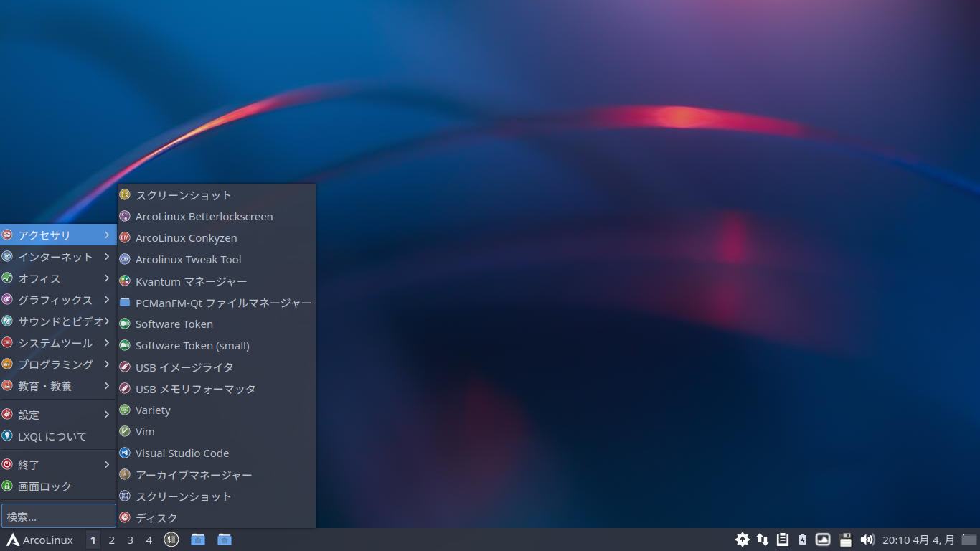This screenshot has height=551, width=980.
Task: Switch to virtual desktop 3
Action: click(x=131, y=540)
